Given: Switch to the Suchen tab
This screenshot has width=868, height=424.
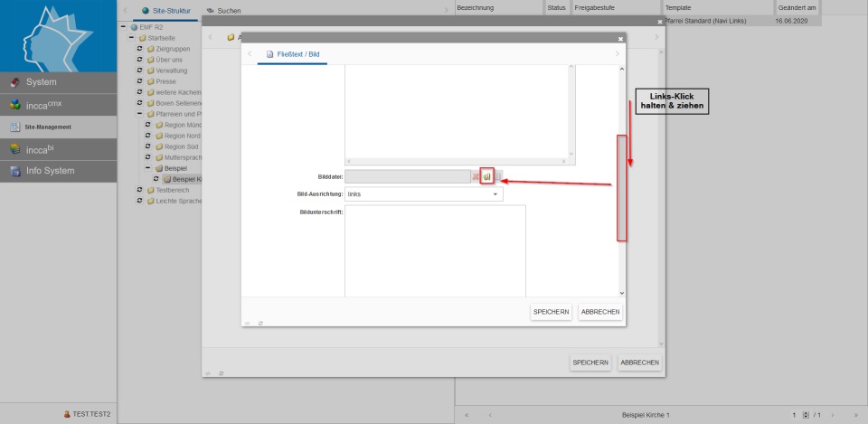Looking at the screenshot, I should pyautogui.click(x=229, y=10).
